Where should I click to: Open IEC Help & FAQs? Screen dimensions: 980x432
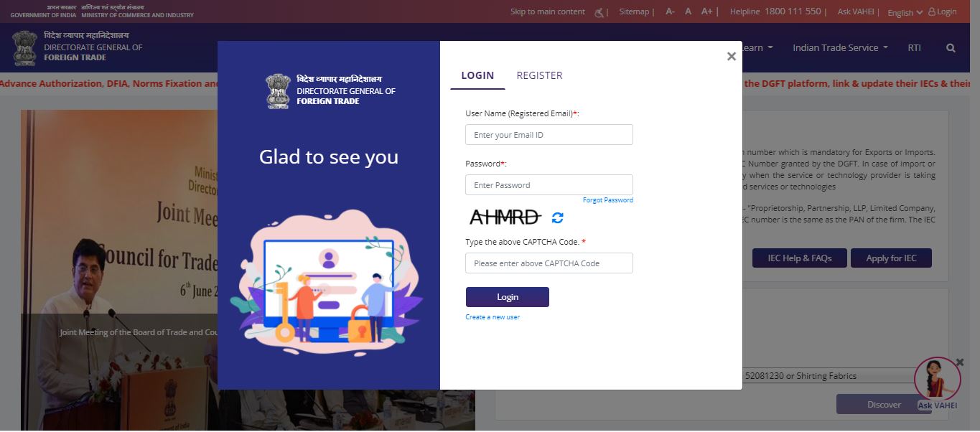[799, 258]
